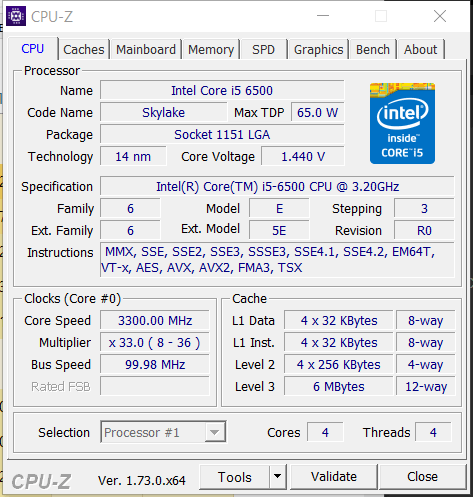The image size is (473, 497).
Task: Click the Core Voltage value 1.440 V
Action: [x=303, y=156]
